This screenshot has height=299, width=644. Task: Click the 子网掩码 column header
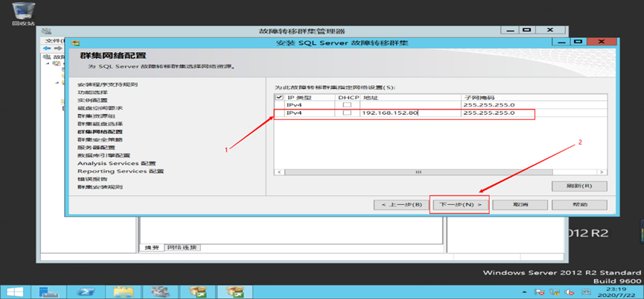[534, 98]
